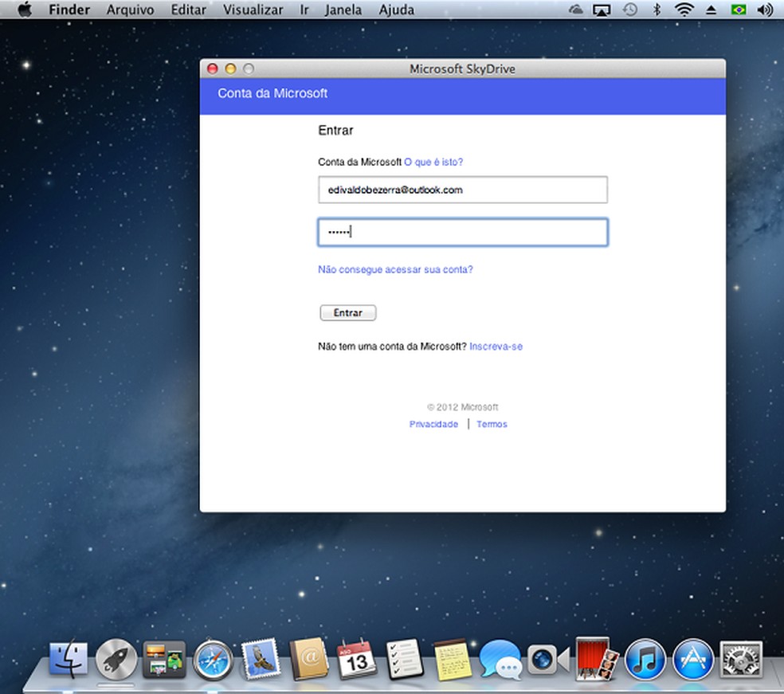Open the Visualizar menu

pyautogui.click(x=253, y=10)
